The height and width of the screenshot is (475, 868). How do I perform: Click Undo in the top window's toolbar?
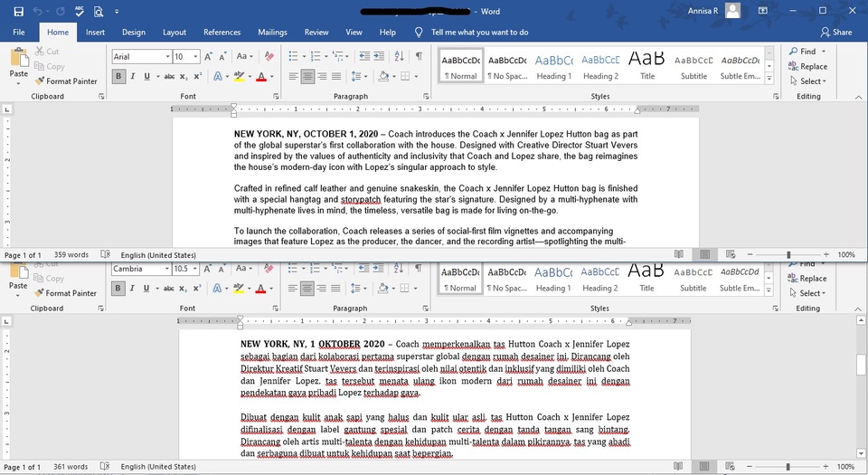[37, 11]
